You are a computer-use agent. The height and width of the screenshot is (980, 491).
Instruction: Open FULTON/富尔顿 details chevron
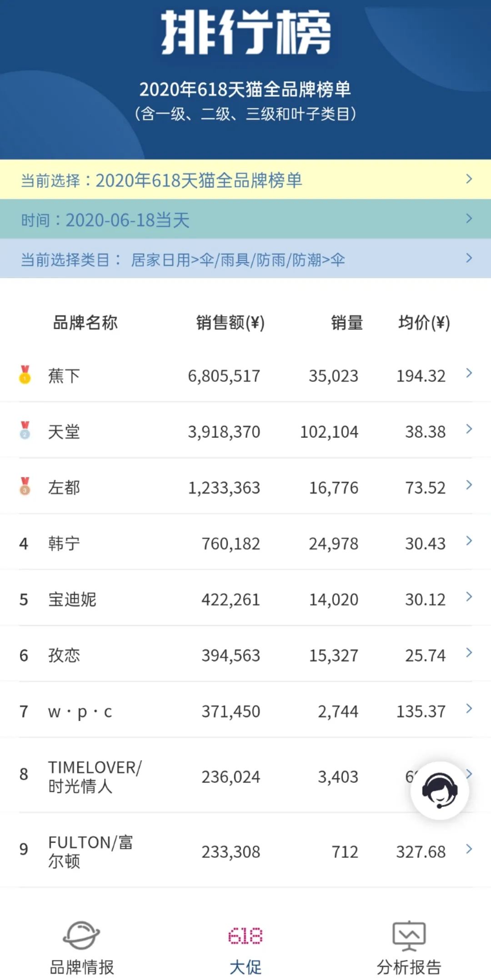pos(469,849)
